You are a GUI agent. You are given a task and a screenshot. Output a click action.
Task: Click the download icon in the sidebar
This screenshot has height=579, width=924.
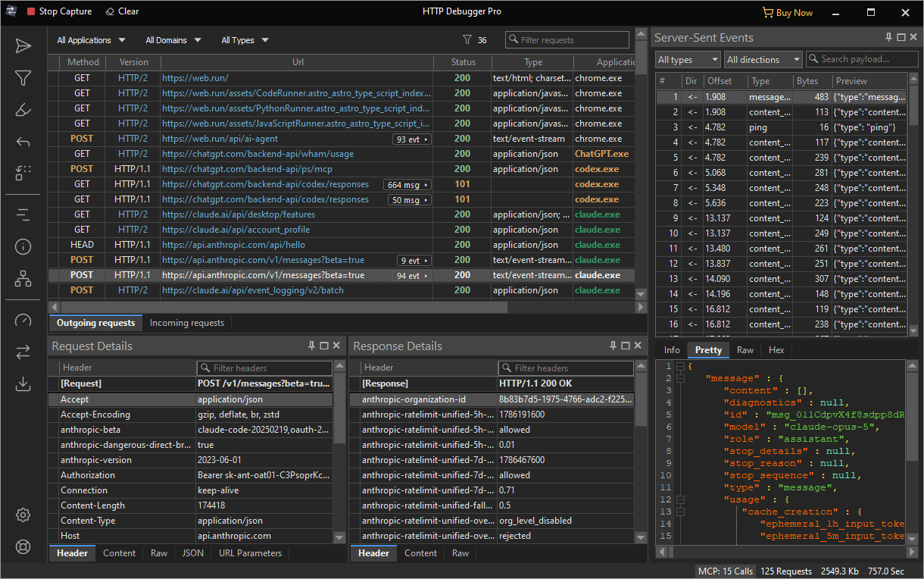tap(23, 383)
